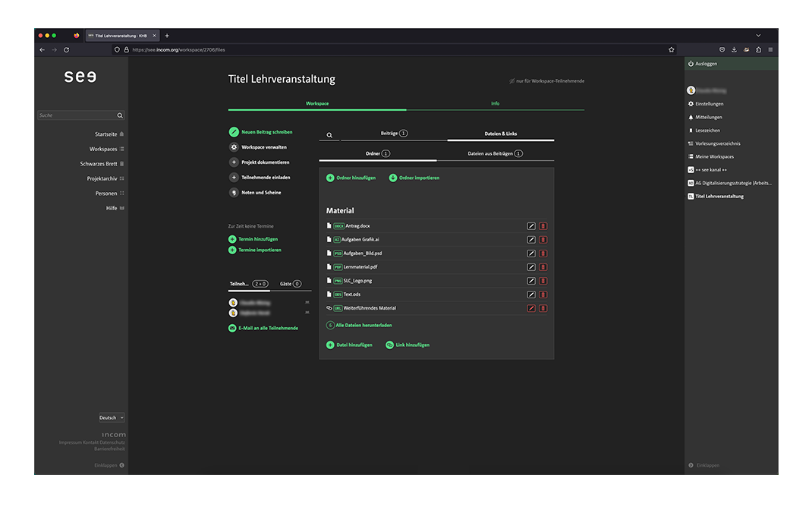This screenshot has width=812, height=529.
Task: Click Termine importieren
Action: coord(255,250)
